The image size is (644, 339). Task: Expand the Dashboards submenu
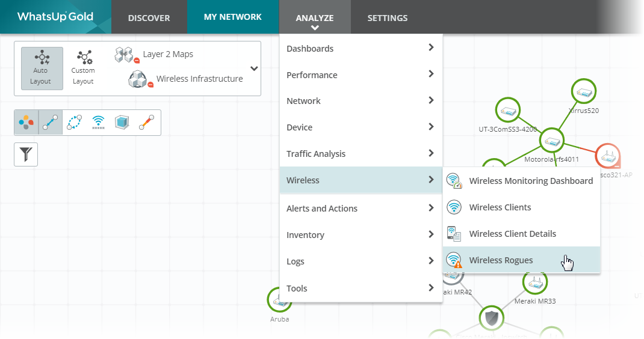tap(361, 49)
